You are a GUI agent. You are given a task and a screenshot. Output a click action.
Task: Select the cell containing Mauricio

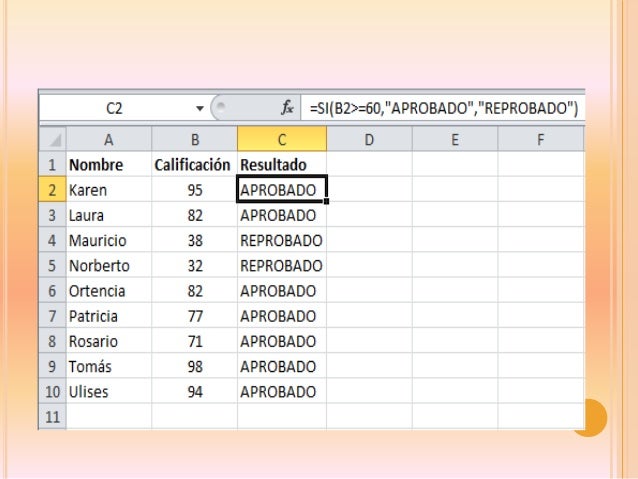pyautogui.click(x=109, y=240)
